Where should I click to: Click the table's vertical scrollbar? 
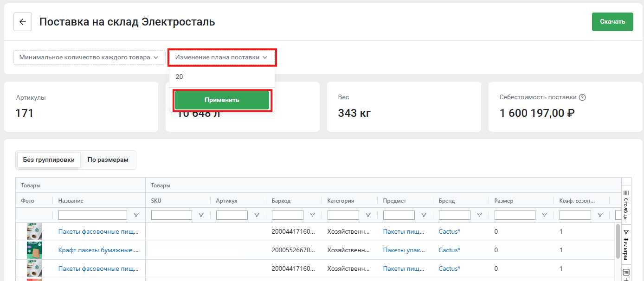tap(618, 241)
